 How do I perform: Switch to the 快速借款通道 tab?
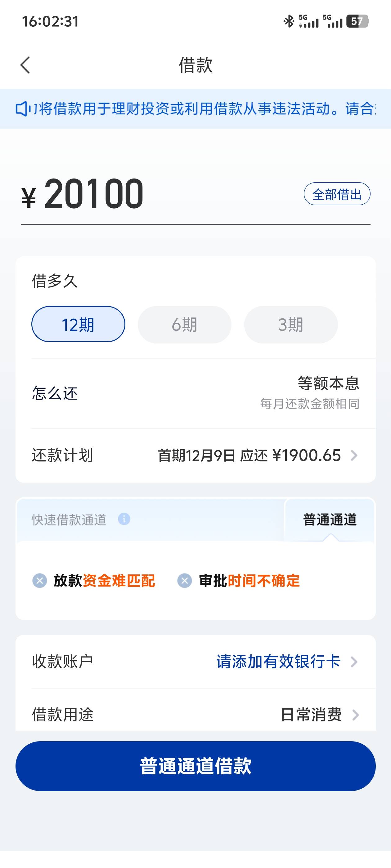[69, 520]
